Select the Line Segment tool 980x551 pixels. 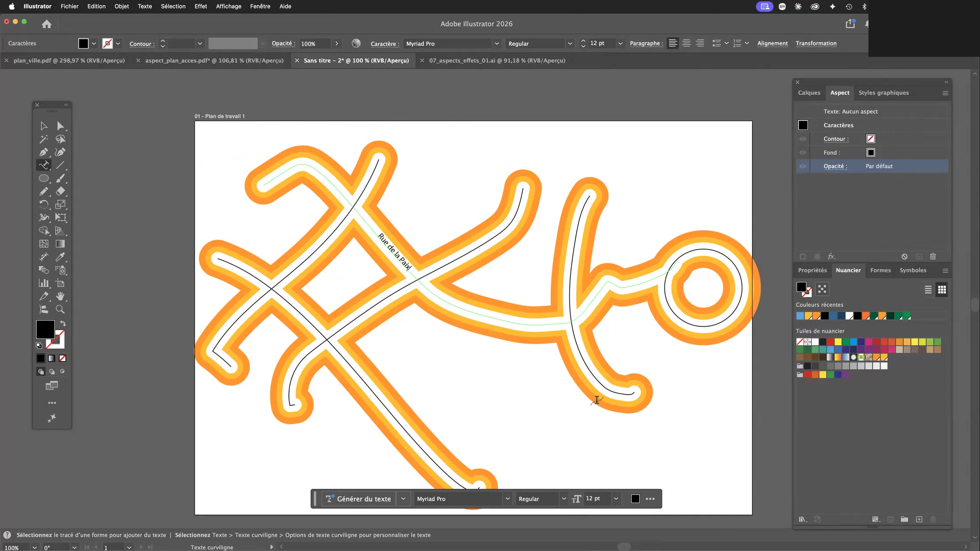[60, 165]
